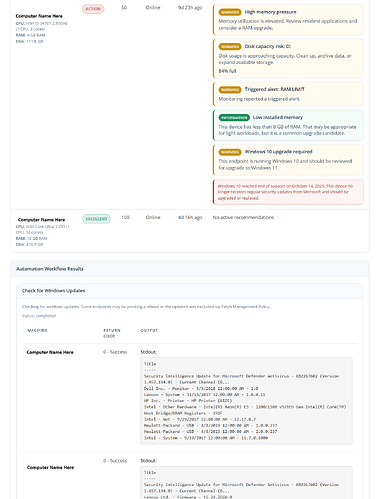
Task: Click the second Stdout: label
Action: pos(149,461)
